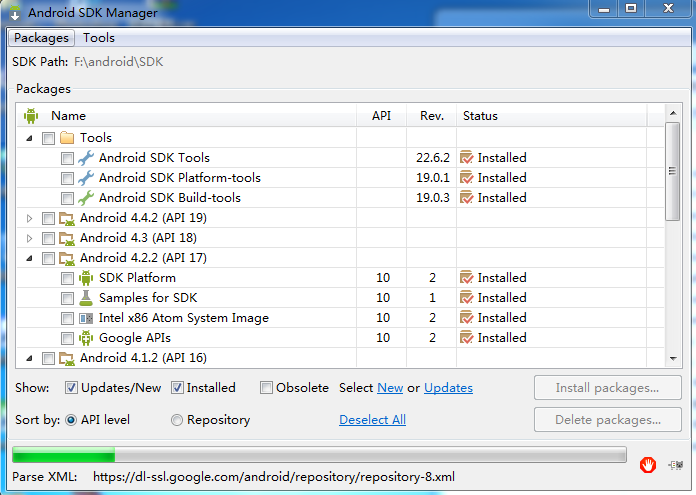The image size is (696, 495).
Task: Click the red stop hand icon
Action: coord(648,465)
